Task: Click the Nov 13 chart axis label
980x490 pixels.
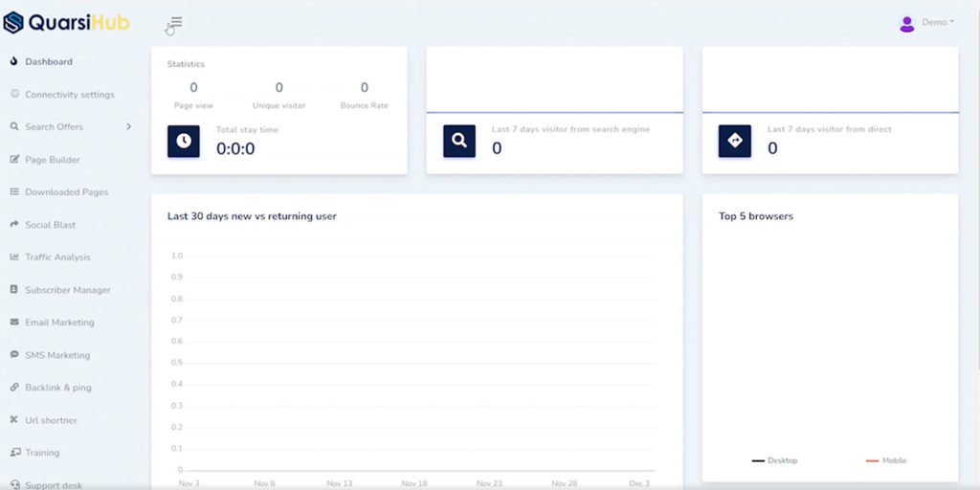Action: point(340,483)
